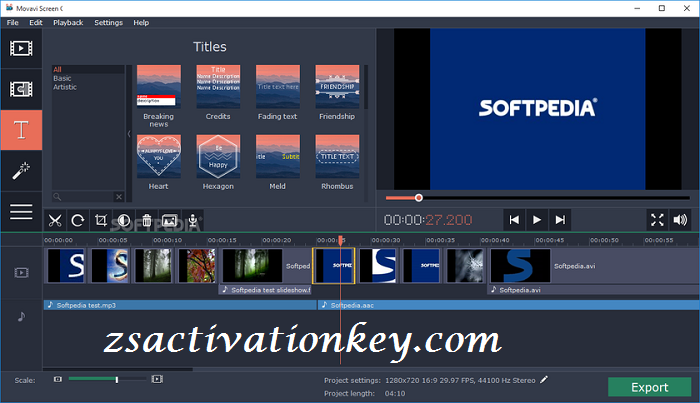Click the 00:00:40 ruler mark
The height and width of the screenshot is (403, 700).
click(x=495, y=240)
